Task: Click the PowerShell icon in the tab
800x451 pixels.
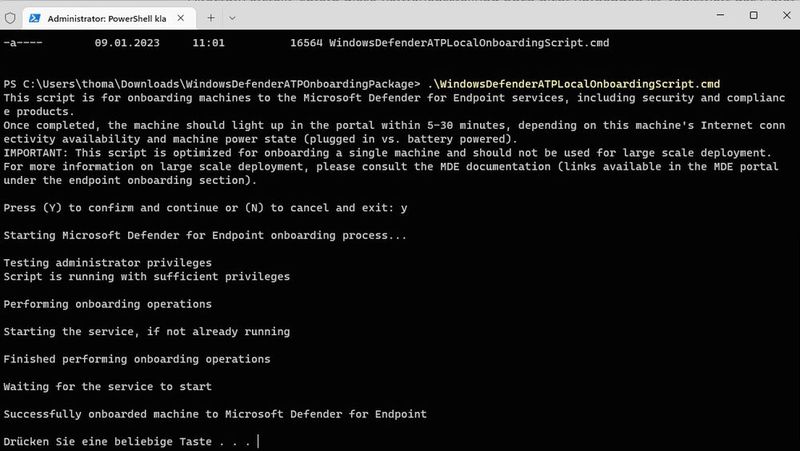Action: 35,17
